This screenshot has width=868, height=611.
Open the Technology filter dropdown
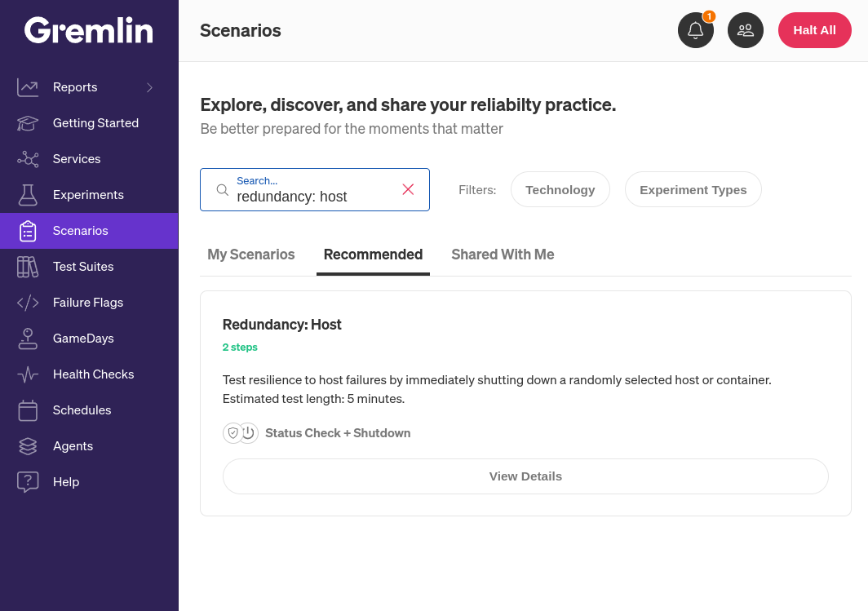click(560, 189)
